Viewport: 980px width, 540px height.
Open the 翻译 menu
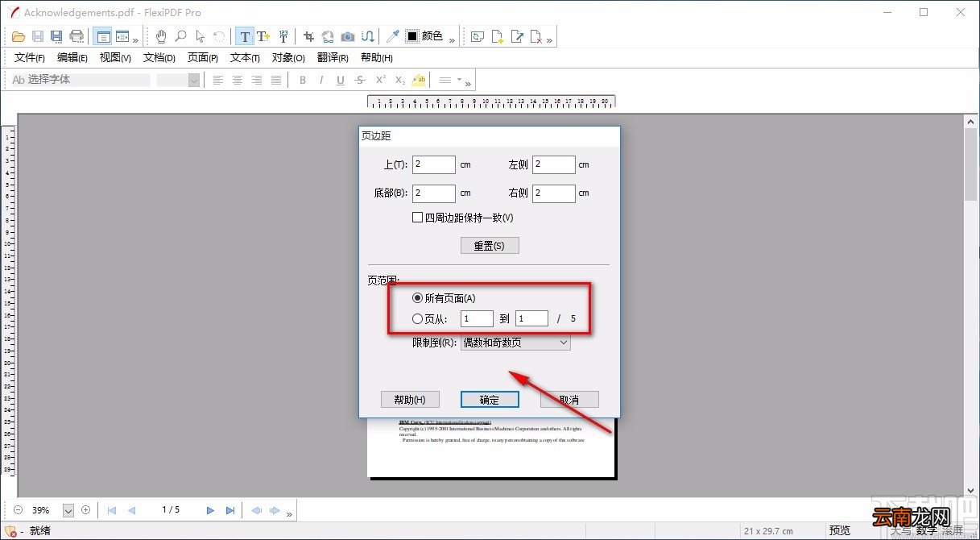pos(333,57)
